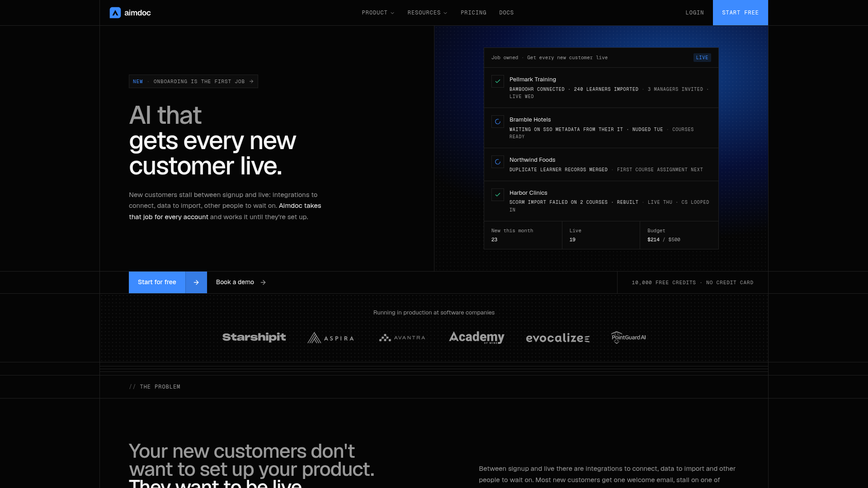Click the Login link
This screenshot has height=488, width=868.
point(694,13)
